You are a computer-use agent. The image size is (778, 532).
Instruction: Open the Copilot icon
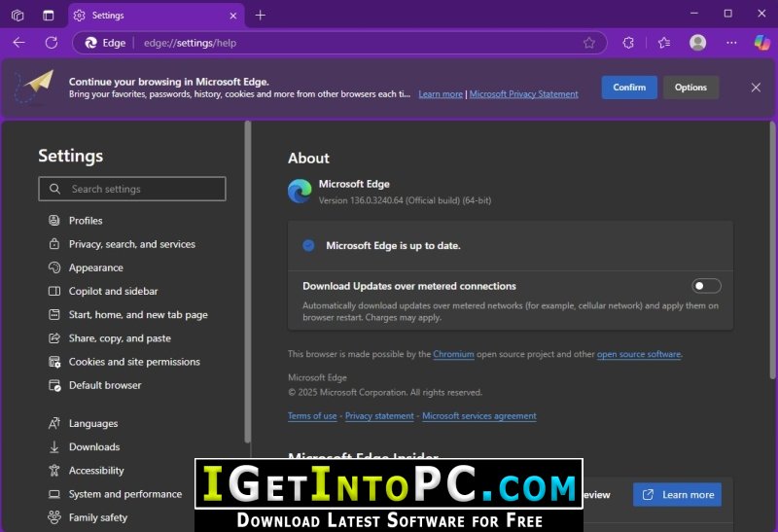761,43
